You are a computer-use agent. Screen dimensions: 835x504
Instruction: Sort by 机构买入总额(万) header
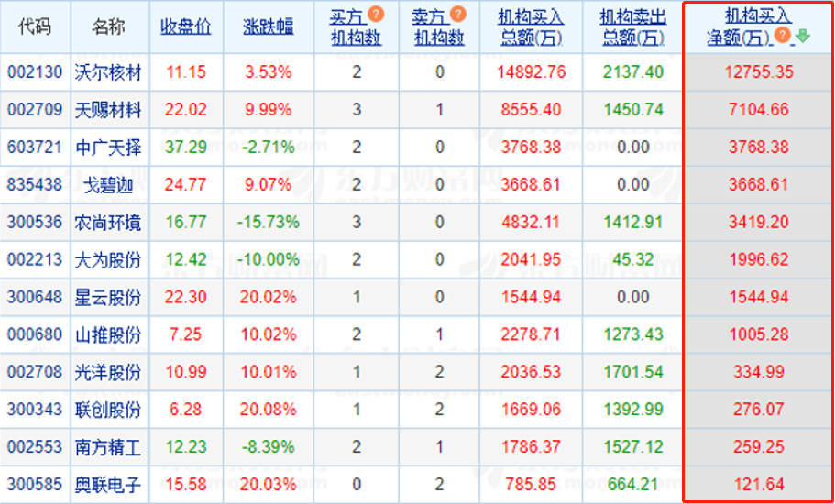531,27
